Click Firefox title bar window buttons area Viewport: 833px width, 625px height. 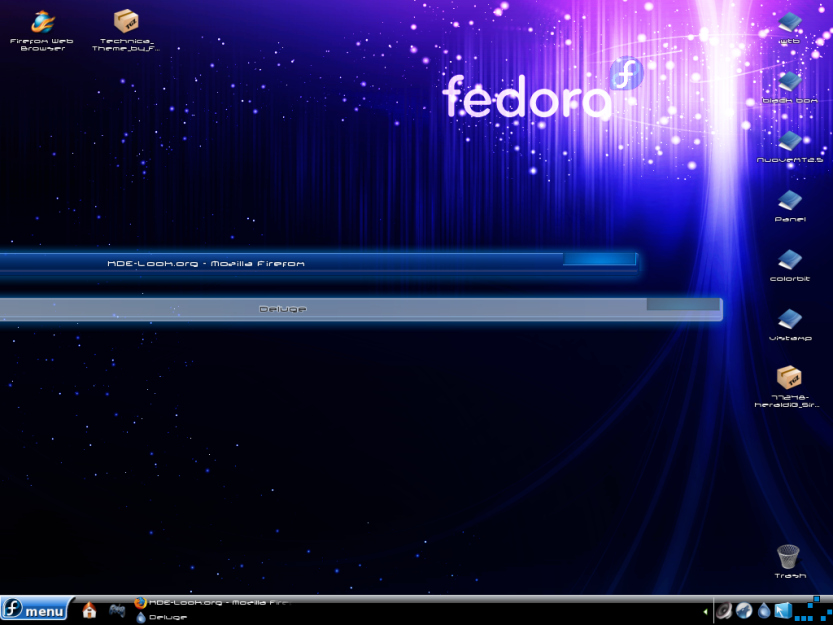click(x=599, y=259)
